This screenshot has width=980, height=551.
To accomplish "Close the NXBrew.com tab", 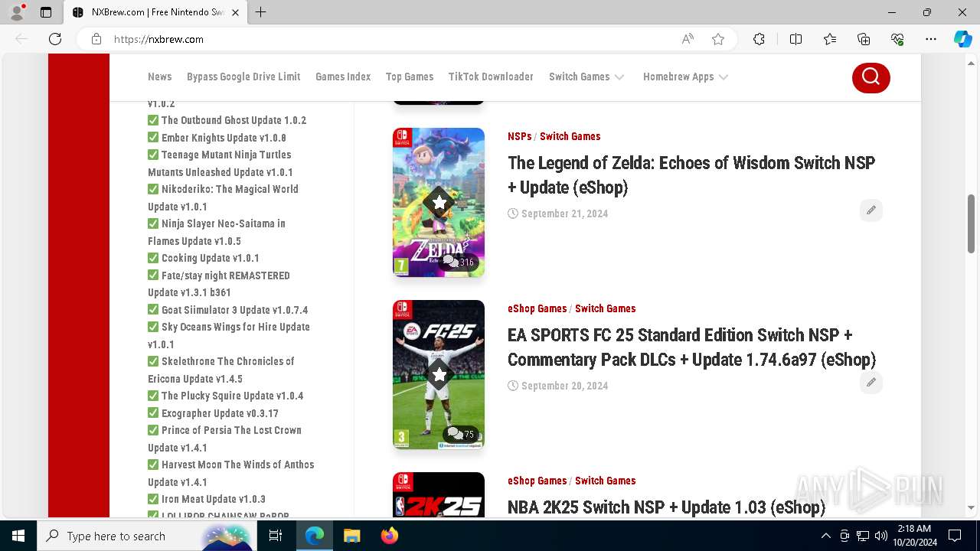I will click(x=235, y=12).
